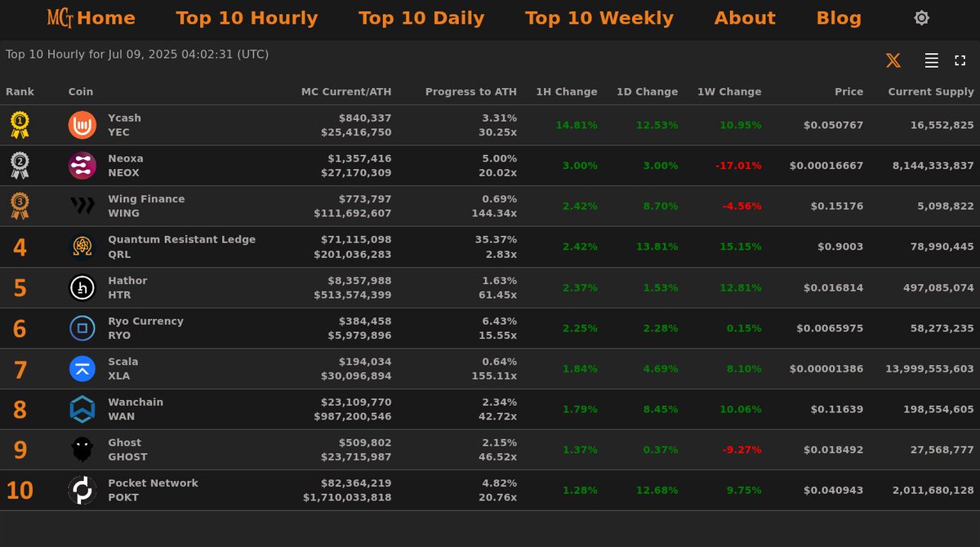Open the Top 10 Weekly view

(599, 17)
